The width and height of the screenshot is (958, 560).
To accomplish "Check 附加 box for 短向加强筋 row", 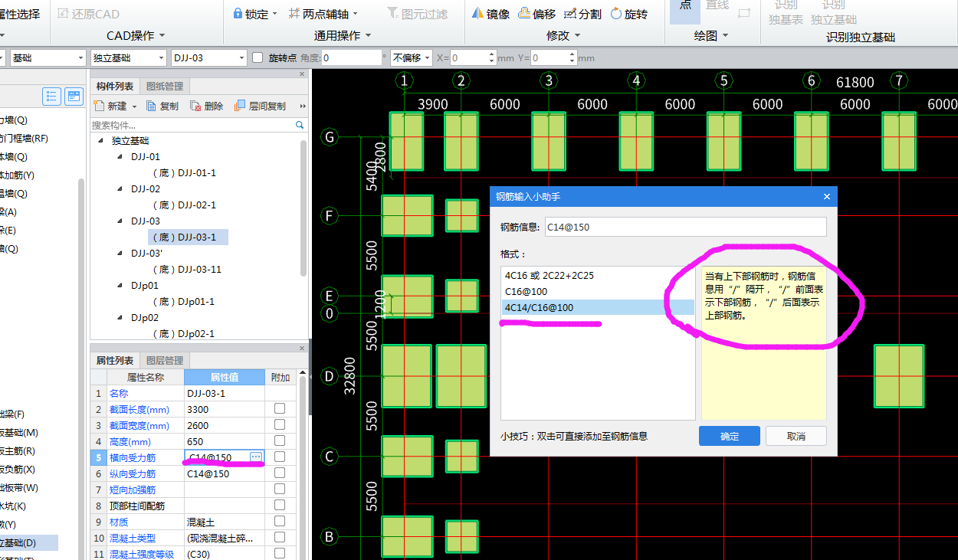I will [x=280, y=489].
